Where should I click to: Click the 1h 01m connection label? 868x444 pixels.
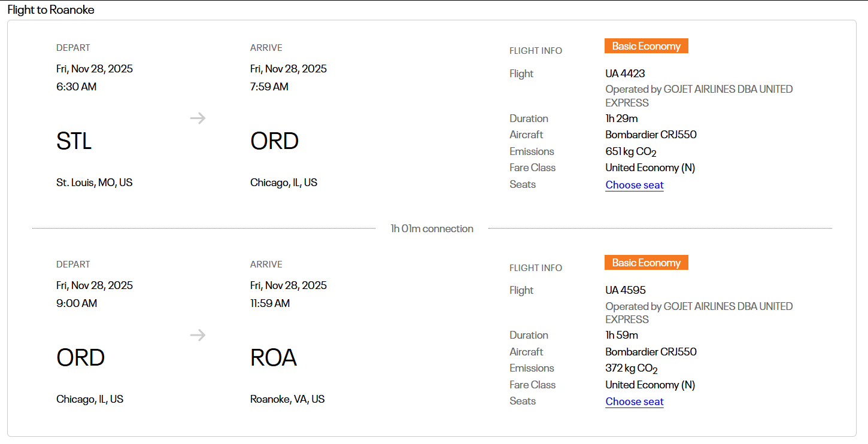432,229
